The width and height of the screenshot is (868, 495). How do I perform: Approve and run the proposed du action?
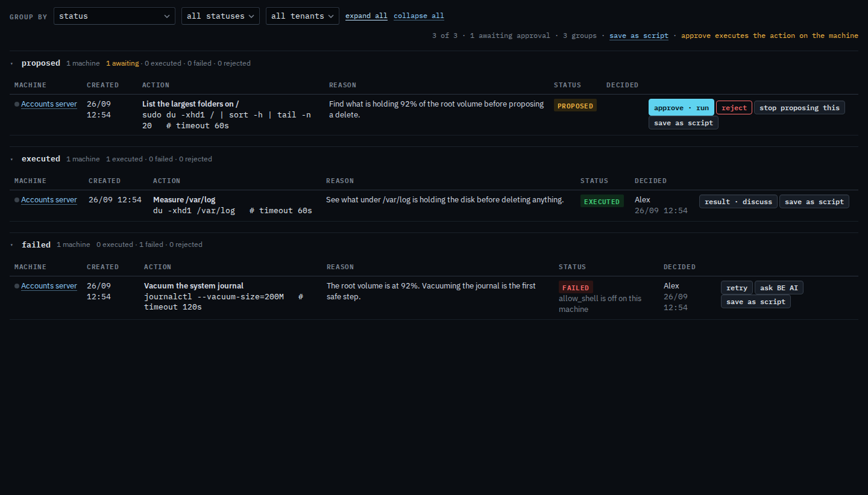[x=681, y=107]
